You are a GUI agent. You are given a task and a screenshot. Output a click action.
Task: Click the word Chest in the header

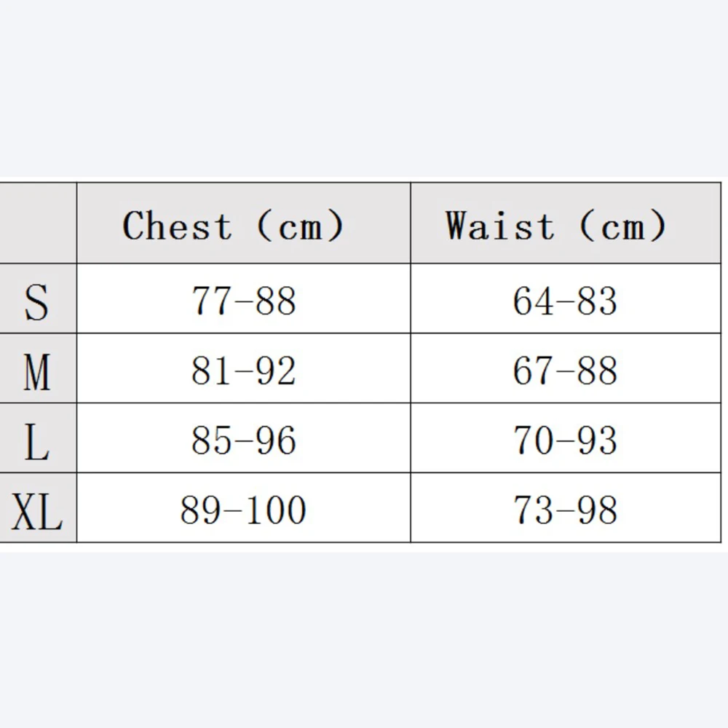click(x=177, y=225)
